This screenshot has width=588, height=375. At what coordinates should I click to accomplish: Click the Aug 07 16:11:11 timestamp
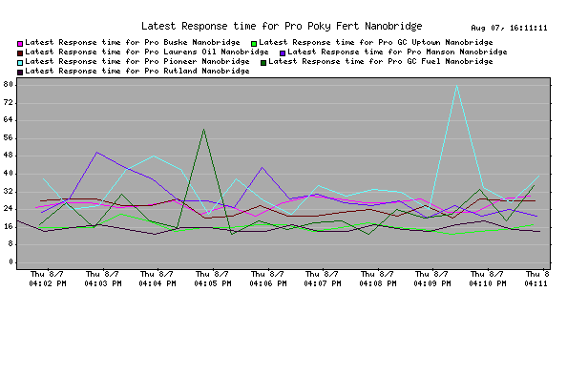509,28
